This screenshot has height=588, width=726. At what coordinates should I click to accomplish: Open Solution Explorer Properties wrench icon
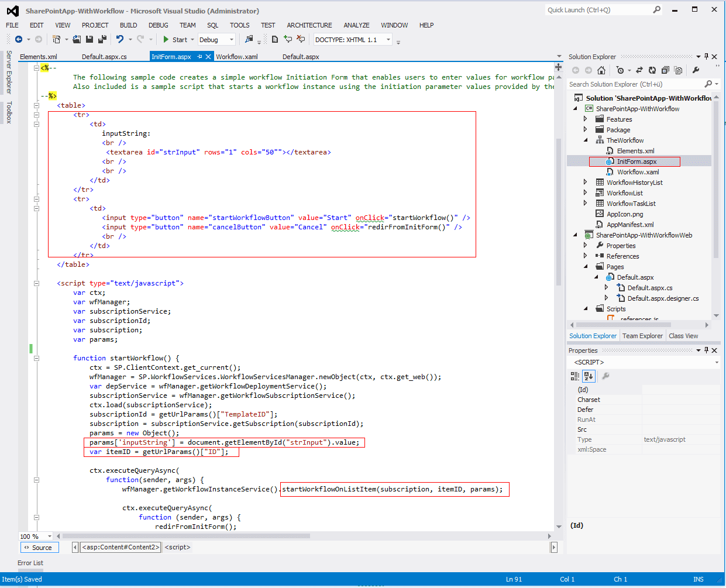696,70
